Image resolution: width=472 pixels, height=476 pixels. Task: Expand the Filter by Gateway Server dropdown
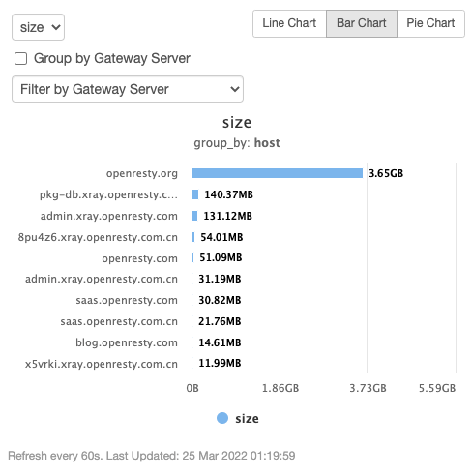point(128,89)
